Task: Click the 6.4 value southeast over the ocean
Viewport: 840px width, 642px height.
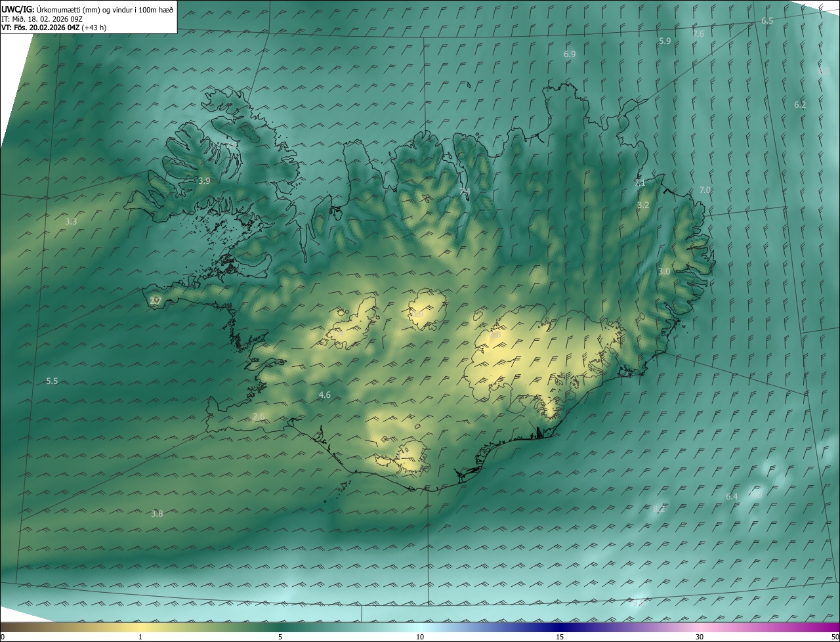Action: [732, 496]
